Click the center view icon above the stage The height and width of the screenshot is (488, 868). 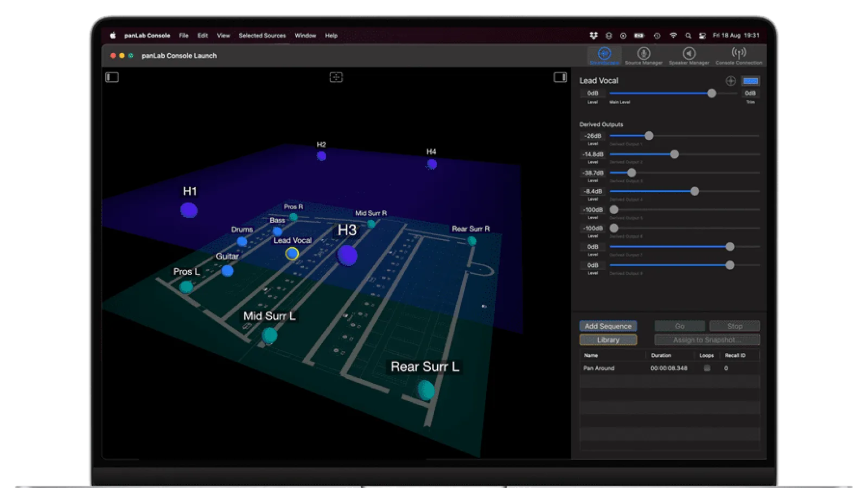336,77
